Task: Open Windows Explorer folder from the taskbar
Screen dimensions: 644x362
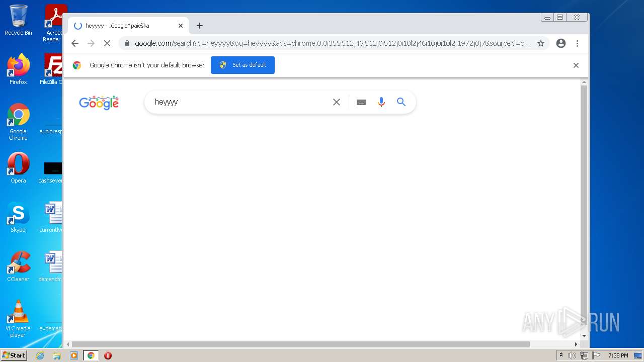Action: [57, 355]
